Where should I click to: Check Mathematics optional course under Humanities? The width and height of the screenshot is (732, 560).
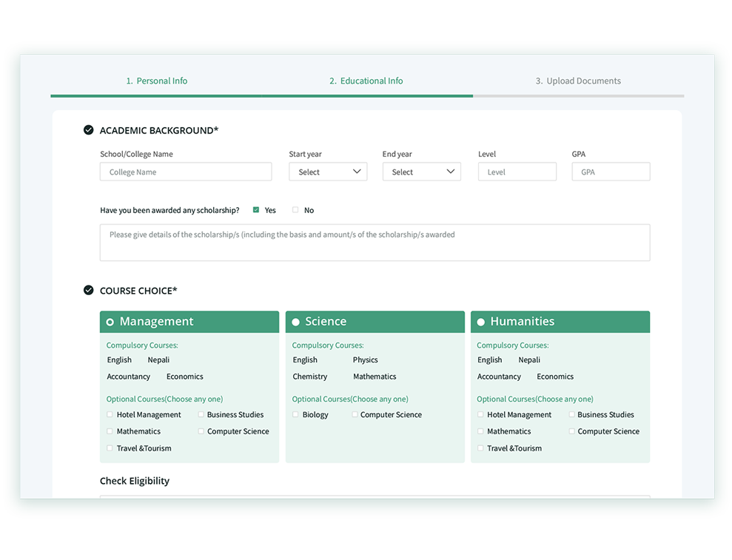[x=480, y=431]
